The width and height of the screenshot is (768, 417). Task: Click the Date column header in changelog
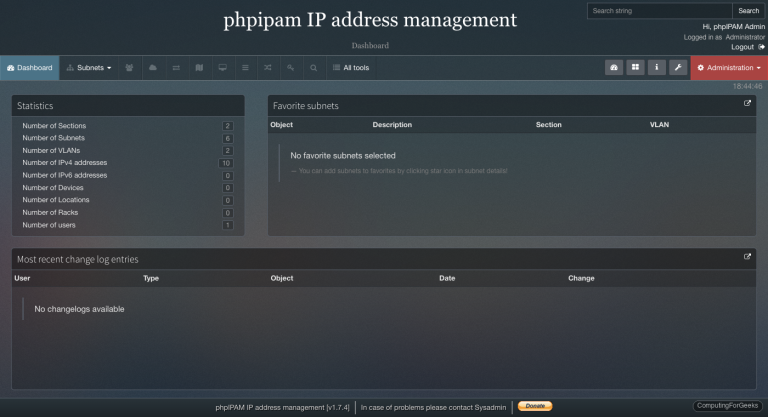click(447, 278)
